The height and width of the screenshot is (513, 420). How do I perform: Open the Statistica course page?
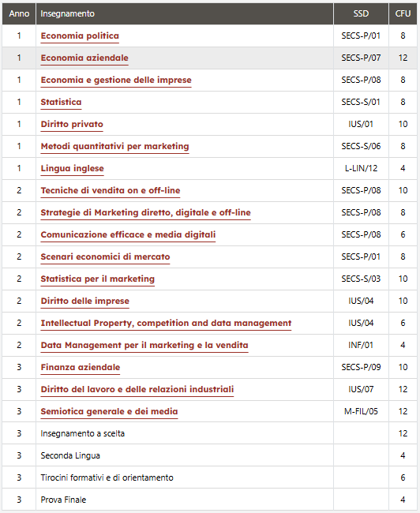coord(61,102)
